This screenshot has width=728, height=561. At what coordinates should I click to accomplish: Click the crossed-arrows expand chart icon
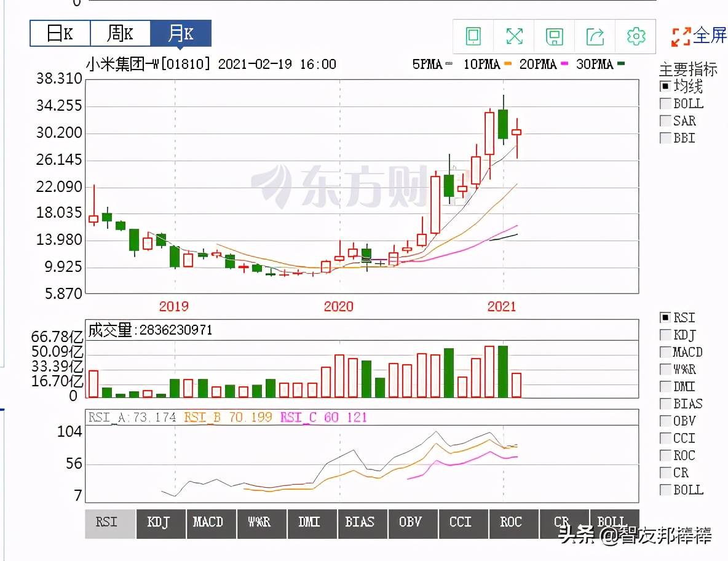coord(514,36)
